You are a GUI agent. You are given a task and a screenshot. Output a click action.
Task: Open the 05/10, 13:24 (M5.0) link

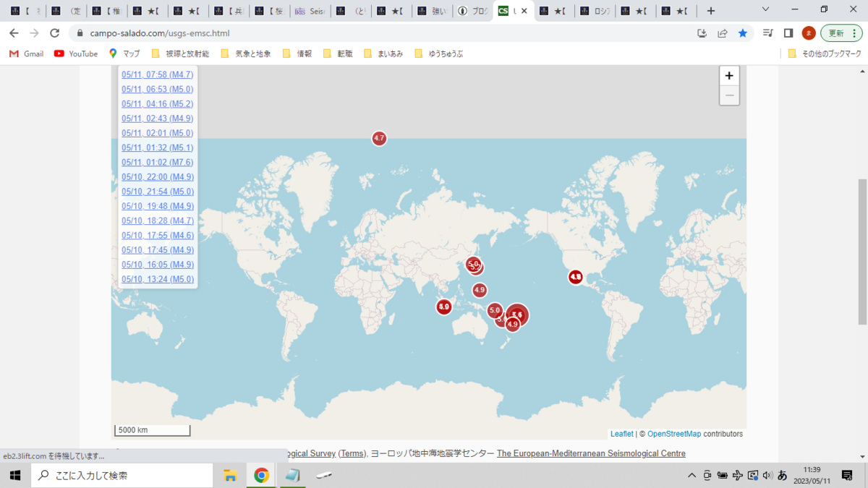(158, 279)
